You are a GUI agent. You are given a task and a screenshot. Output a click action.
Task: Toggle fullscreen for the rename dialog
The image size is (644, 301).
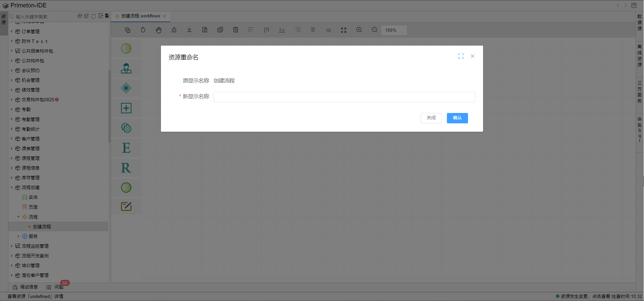click(461, 56)
